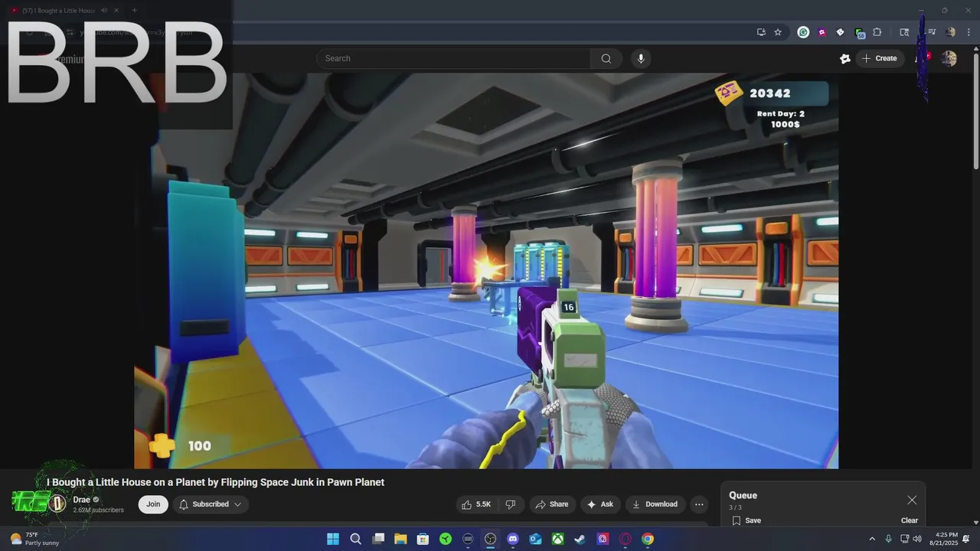Open the white tag-shaped extension icon
This screenshot has width=980, height=551.
[x=840, y=32]
